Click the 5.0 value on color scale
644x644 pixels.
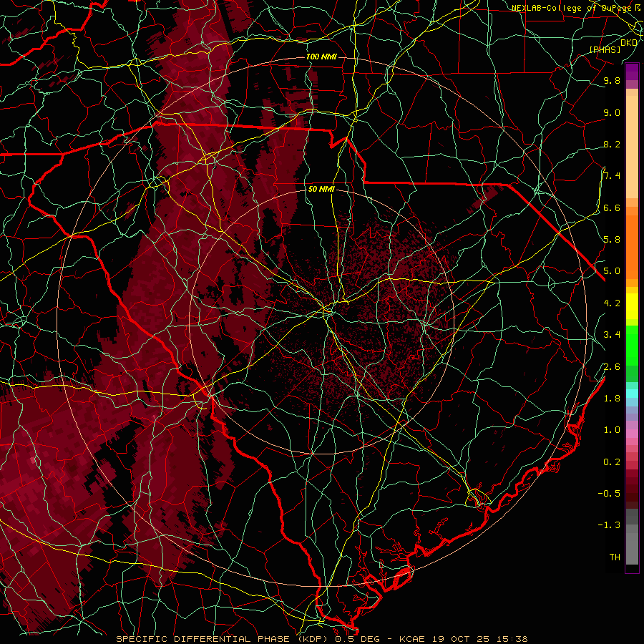click(612, 271)
